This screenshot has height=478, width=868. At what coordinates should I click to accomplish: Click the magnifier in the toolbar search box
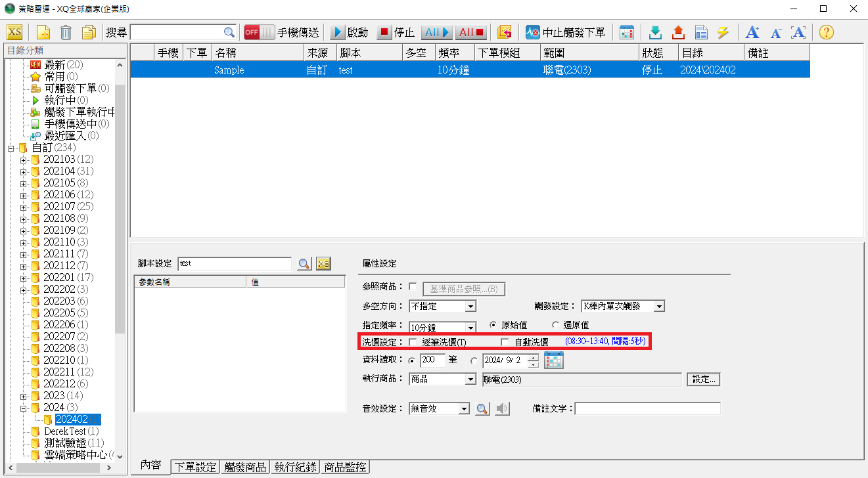[229, 32]
